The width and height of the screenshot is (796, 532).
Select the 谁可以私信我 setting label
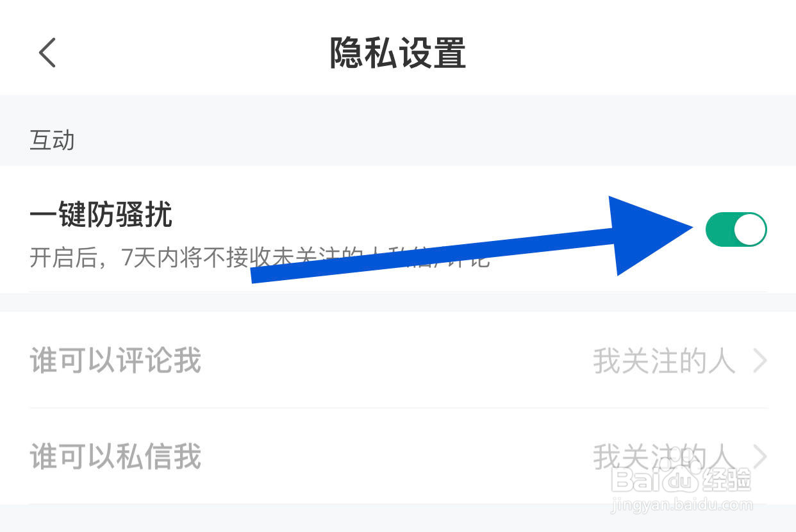point(115,457)
